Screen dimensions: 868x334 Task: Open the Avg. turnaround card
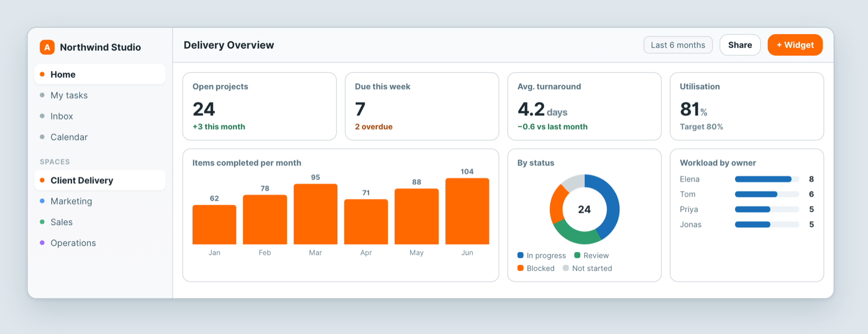[584, 106]
